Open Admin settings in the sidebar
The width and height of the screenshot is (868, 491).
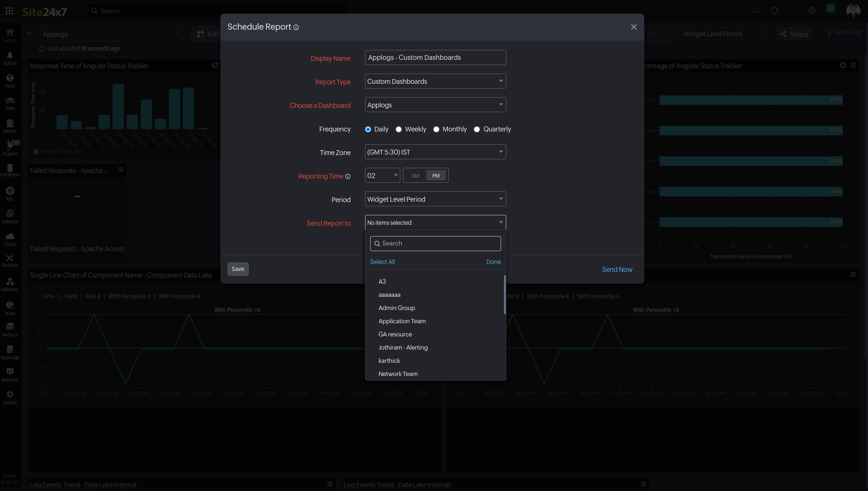pos(10,398)
